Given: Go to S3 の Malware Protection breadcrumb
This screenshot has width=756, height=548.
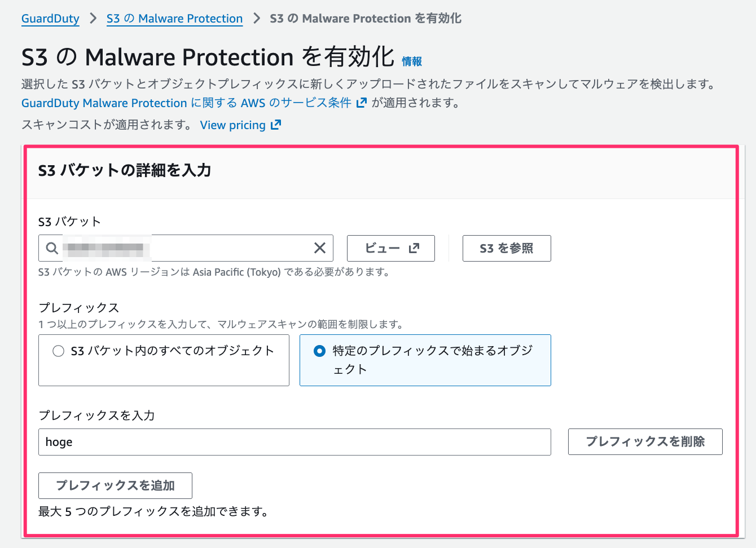Looking at the screenshot, I should (x=174, y=19).
